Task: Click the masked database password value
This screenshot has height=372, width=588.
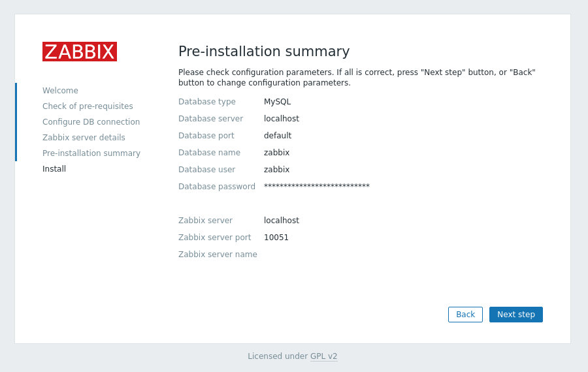Action: 317,186
